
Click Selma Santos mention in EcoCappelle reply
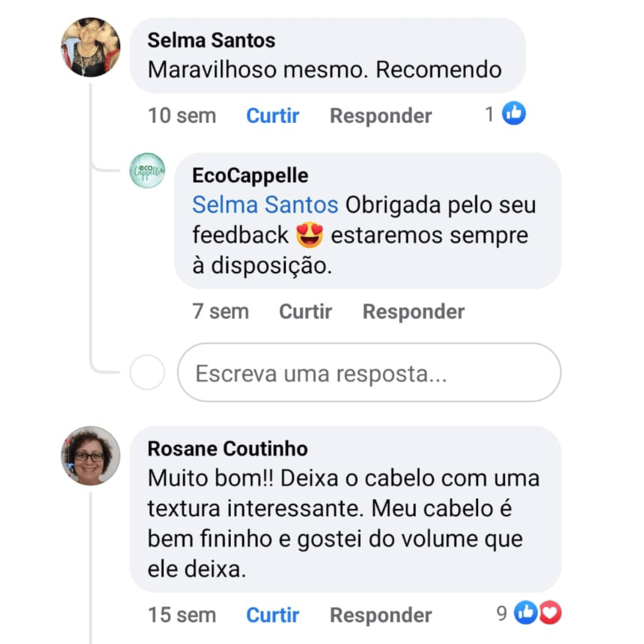click(x=265, y=205)
